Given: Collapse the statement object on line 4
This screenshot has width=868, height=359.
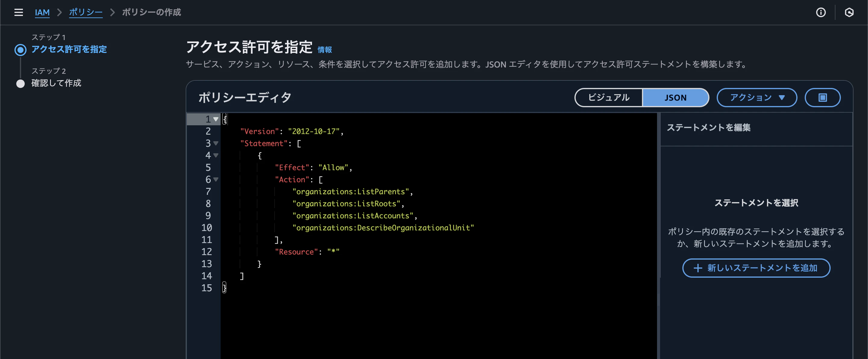Looking at the screenshot, I should (x=216, y=156).
